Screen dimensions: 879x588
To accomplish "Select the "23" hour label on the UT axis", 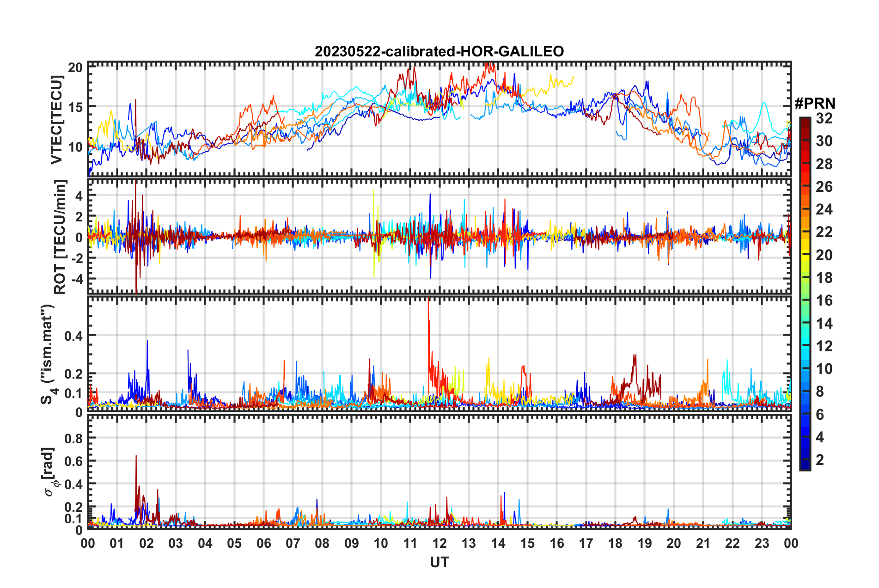I will coord(762,543).
